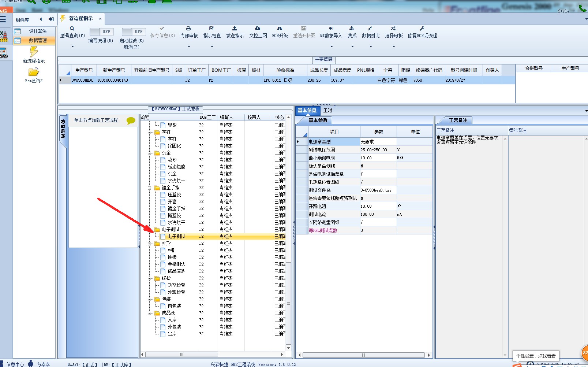The height and width of the screenshot is (367, 588).
Task: Select the 外包装 tree node
Action: click(x=174, y=327)
